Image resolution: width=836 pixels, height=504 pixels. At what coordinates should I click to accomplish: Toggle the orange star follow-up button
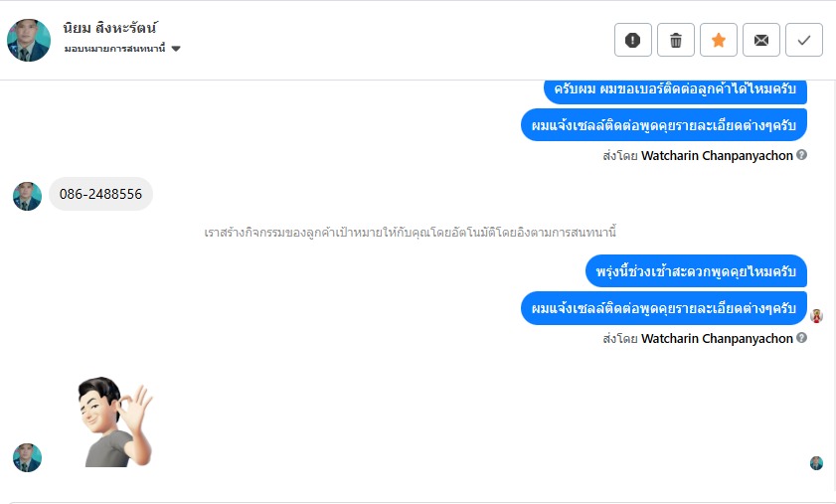coord(719,40)
